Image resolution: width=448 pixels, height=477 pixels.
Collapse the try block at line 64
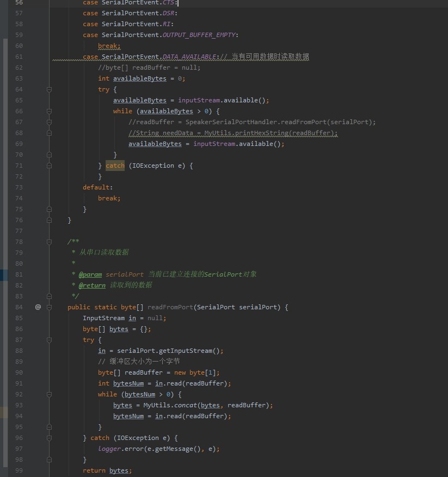click(x=50, y=89)
